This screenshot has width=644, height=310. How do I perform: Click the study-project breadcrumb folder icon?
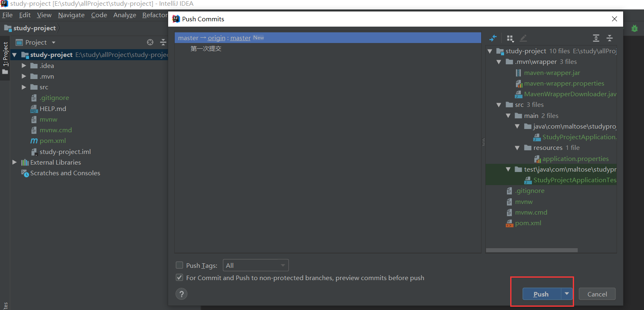[8, 28]
